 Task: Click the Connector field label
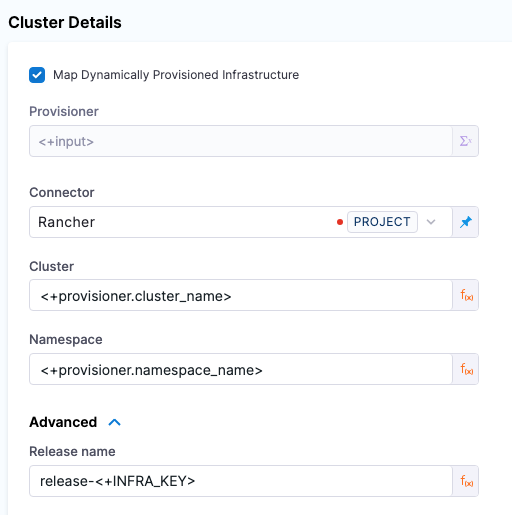tap(62, 192)
